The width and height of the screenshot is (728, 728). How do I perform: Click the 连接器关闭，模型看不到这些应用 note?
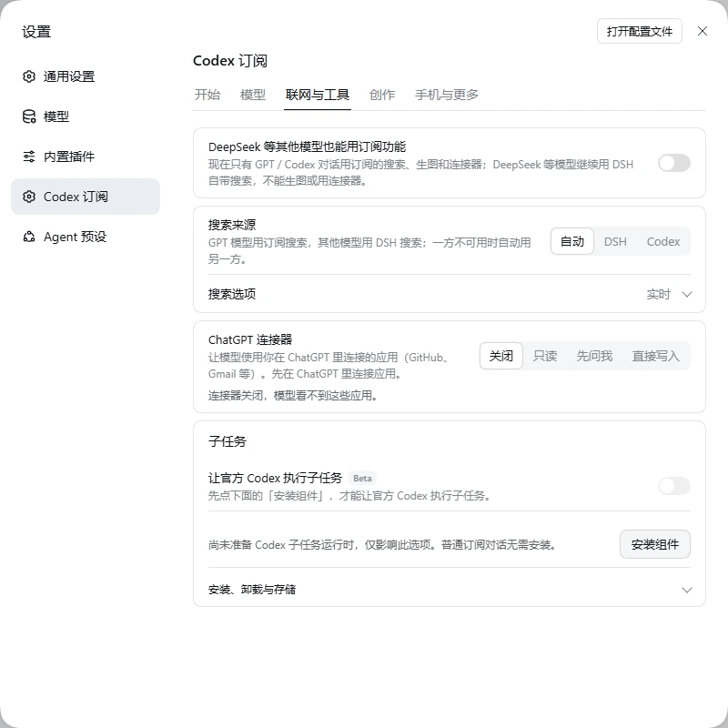click(x=293, y=396)
